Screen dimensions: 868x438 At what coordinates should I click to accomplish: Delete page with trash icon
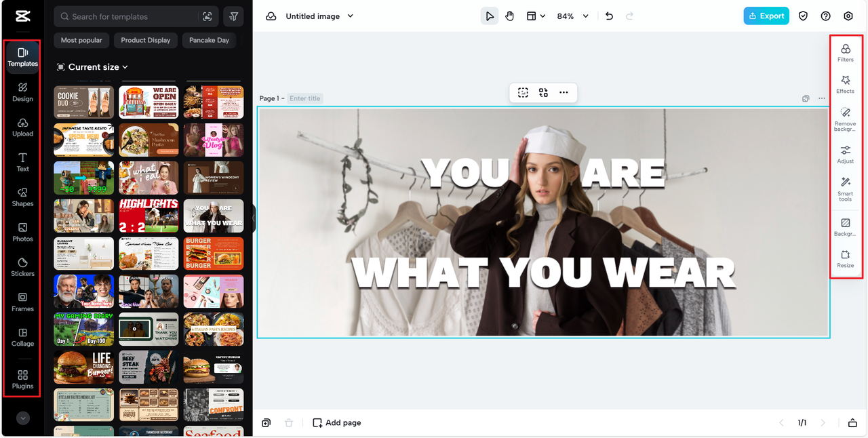click(289, 422)
